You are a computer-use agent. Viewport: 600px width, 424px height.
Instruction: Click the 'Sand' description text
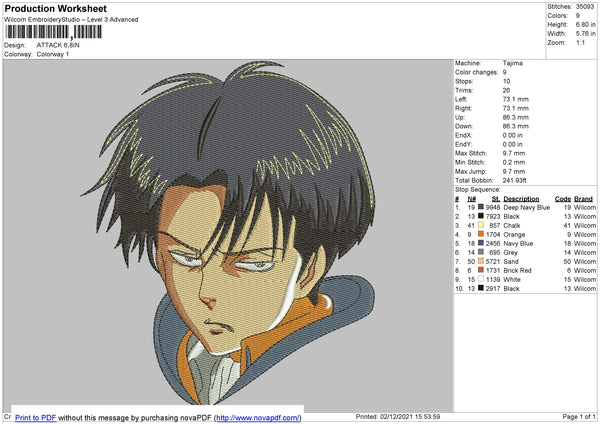[x=511, y=261]
